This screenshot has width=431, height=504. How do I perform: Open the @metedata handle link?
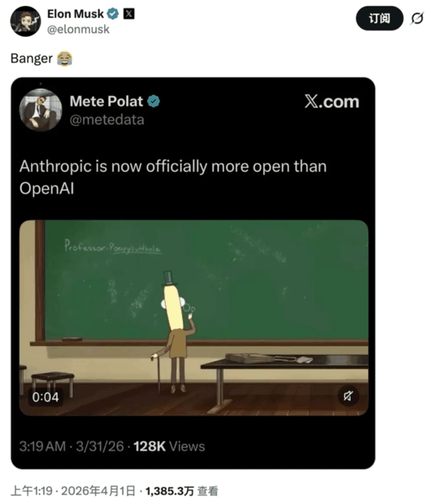[x=107, y=120]
